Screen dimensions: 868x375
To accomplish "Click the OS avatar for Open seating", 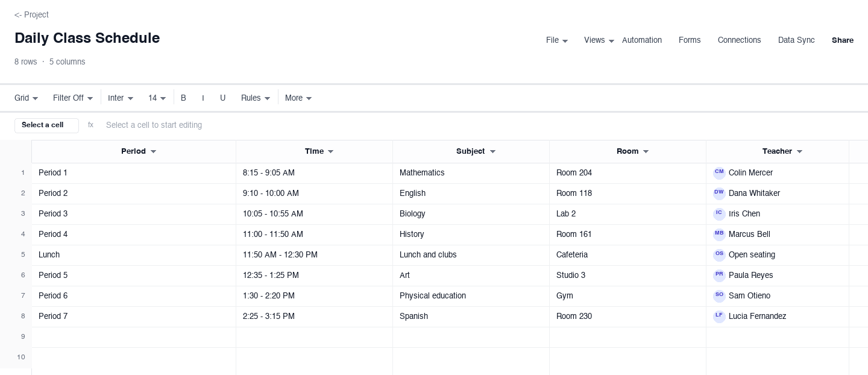I will click(719, 255).
